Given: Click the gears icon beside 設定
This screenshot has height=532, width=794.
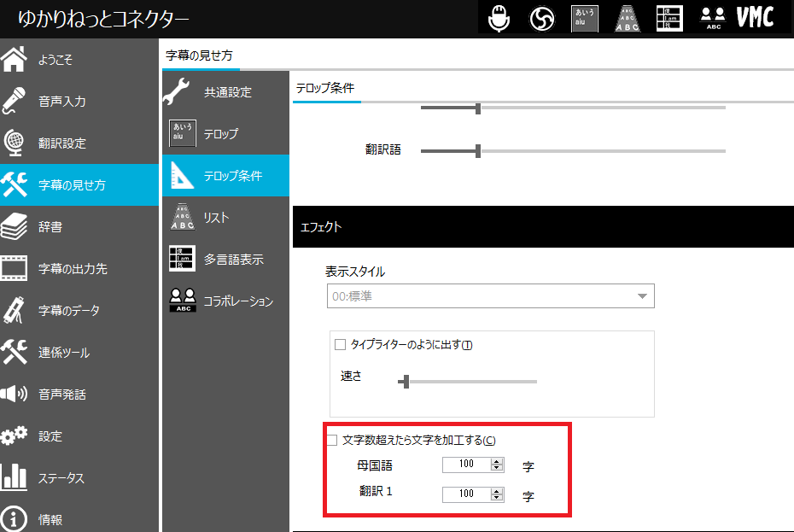Looking at the screenshot, I should (x=15, y=436).
